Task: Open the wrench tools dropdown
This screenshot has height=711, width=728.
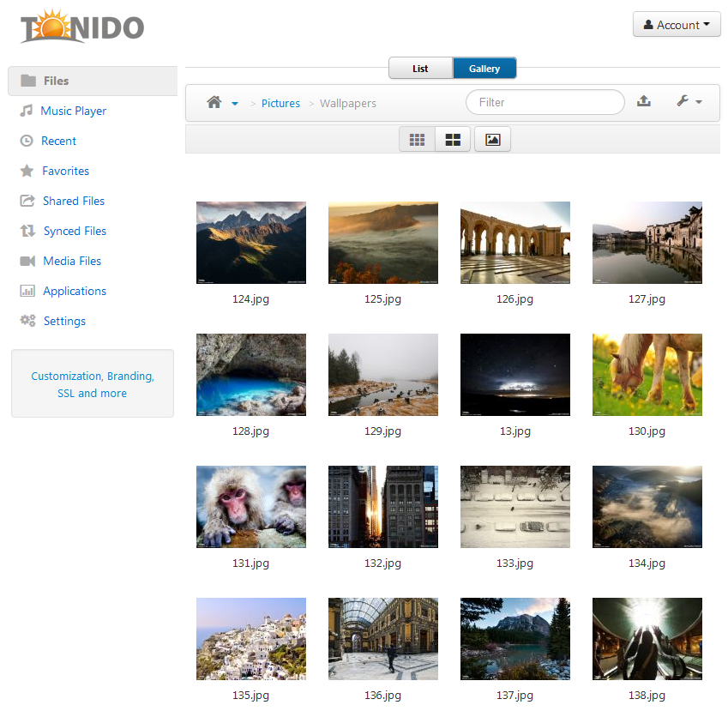Action: 689,101
